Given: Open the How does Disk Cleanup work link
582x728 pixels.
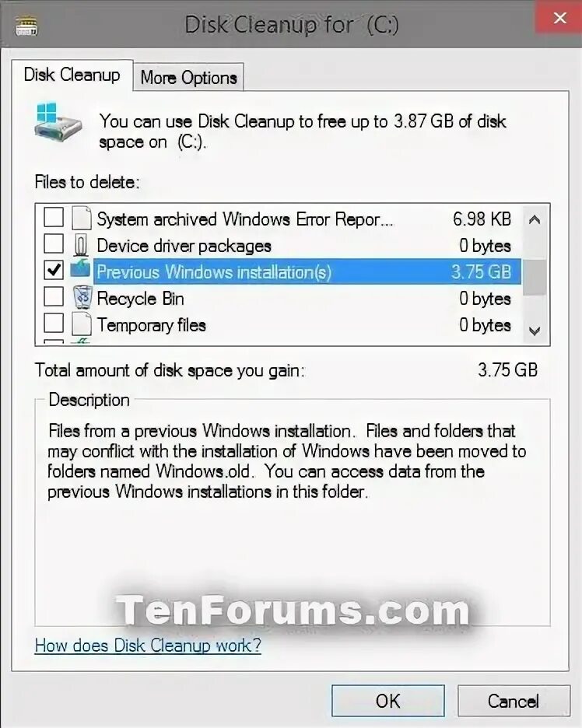Looking at the screenshot, I should click(x=148, y=646).
